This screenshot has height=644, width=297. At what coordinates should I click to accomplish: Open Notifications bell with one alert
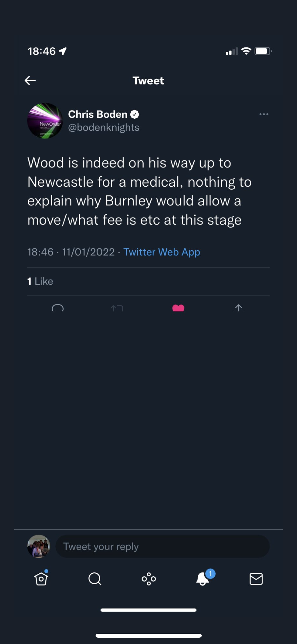[203, 578]
